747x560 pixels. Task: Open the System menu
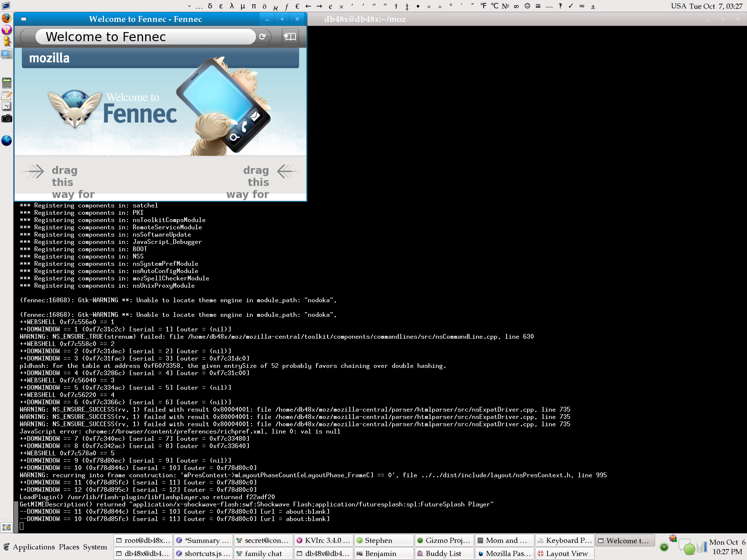[x=95, y=547]
